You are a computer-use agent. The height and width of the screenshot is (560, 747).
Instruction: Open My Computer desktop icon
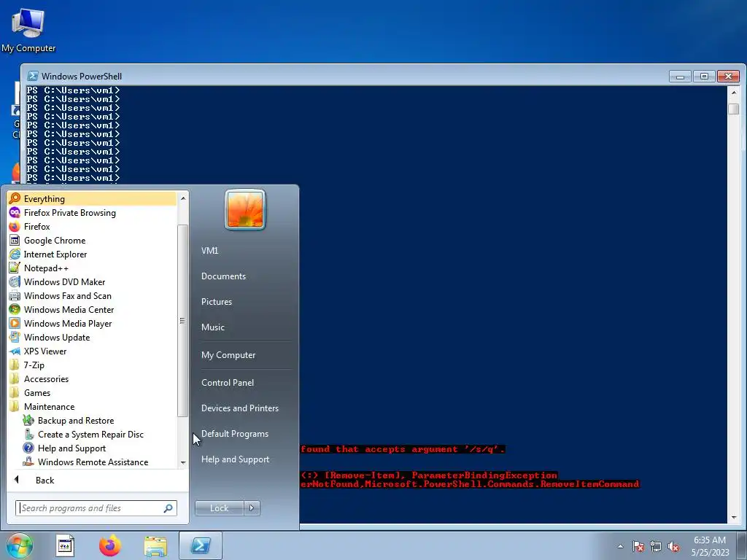[x=28, y=30]
